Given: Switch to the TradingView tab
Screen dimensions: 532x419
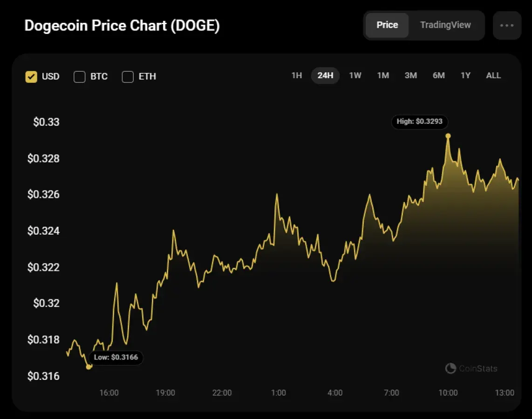Looking at the screenshot, I should tap(446, 25).
